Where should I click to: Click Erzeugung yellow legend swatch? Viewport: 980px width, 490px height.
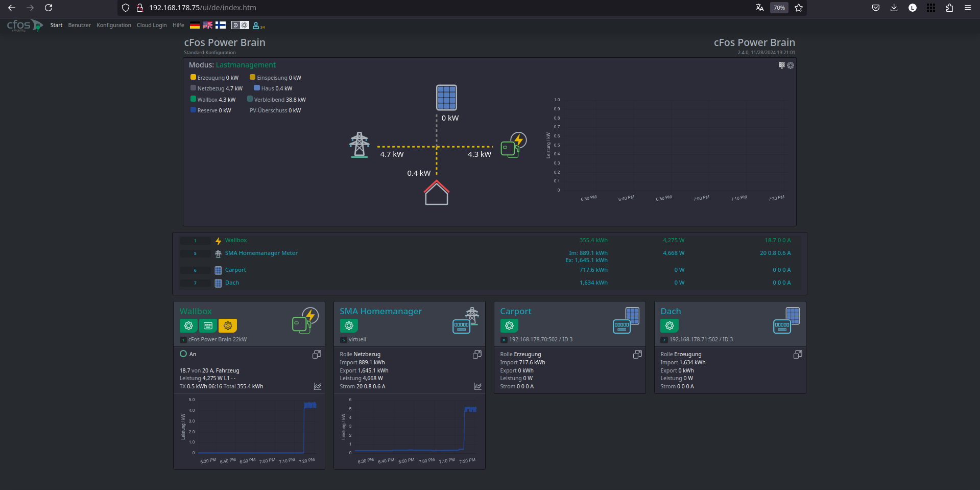pyautogui.click(x=193, y=77)
